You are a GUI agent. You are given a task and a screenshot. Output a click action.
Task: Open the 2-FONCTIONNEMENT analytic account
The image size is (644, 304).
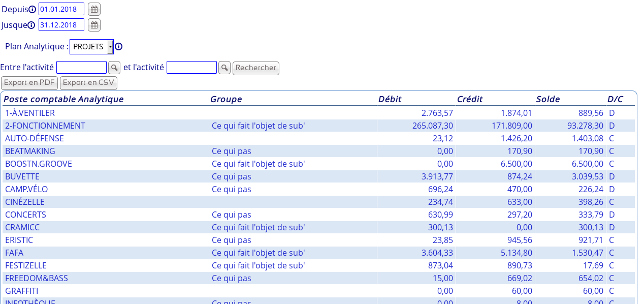coord(45,126)
